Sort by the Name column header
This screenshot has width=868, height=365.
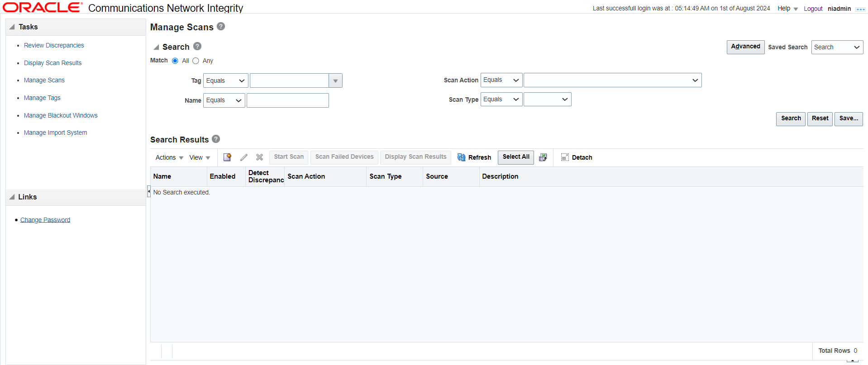pyautogui.click(x=178, y=176)
